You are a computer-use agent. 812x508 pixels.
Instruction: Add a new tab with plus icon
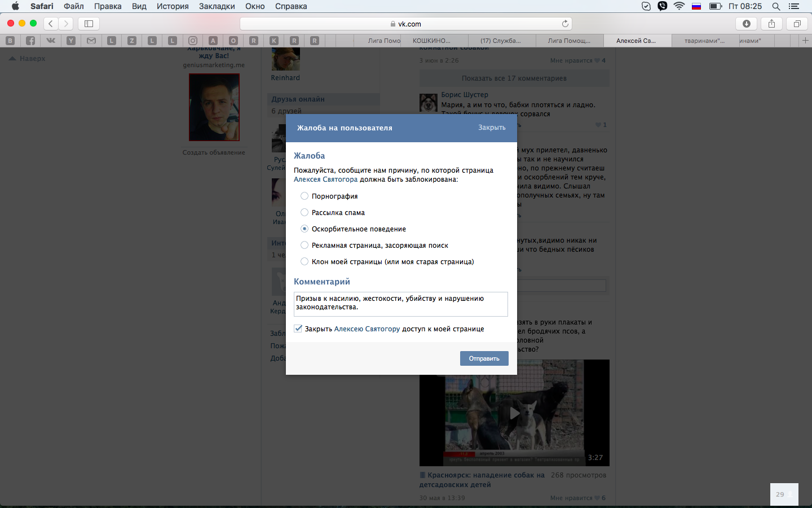[805, 41]
